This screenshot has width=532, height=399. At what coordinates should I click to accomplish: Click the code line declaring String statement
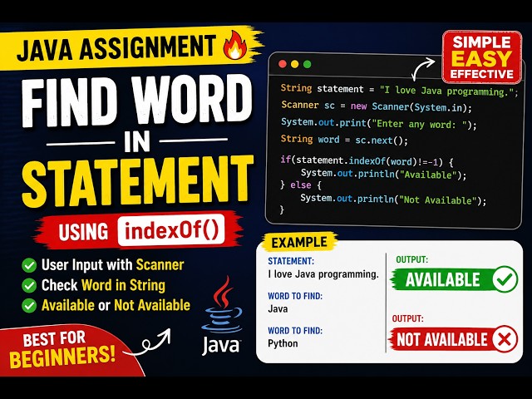pyautogui.click(x=399, y=91)
